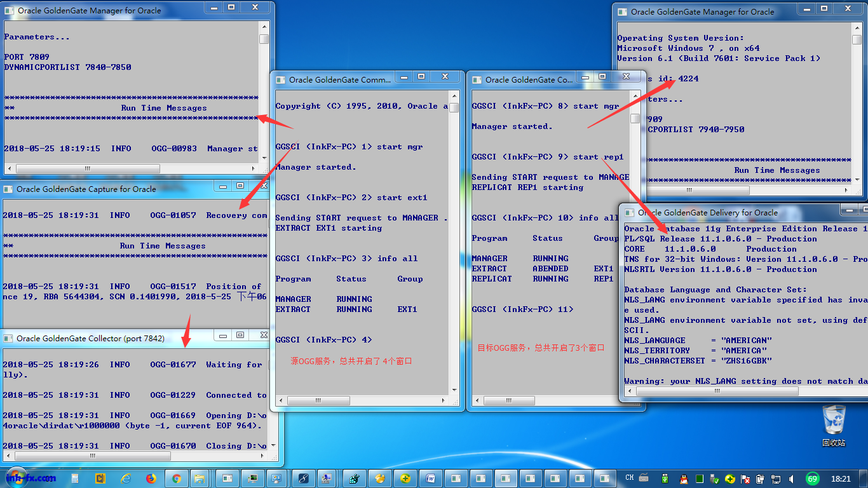Open the Recycle Bin on the desktop
Image resolution: width=868 pixels, height=488 pixels.
[834, 424]
